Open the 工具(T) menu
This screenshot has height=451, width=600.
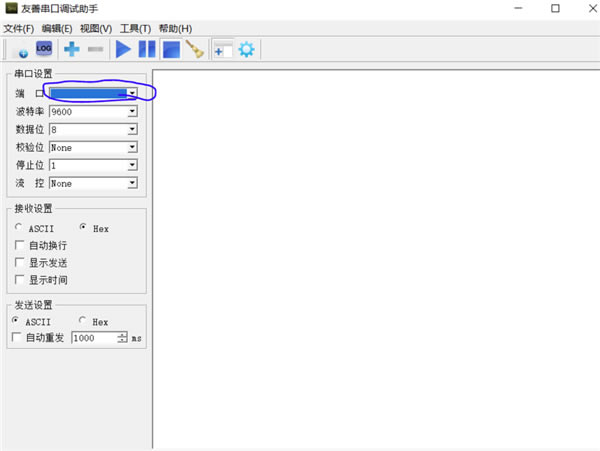click(x=135, y=28)
